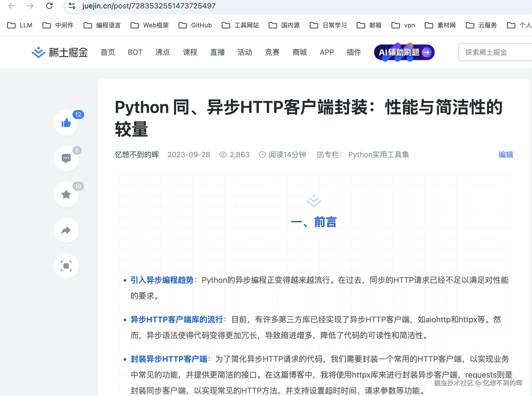Focus the 探索稀土掘金 search box

[496, 52]
